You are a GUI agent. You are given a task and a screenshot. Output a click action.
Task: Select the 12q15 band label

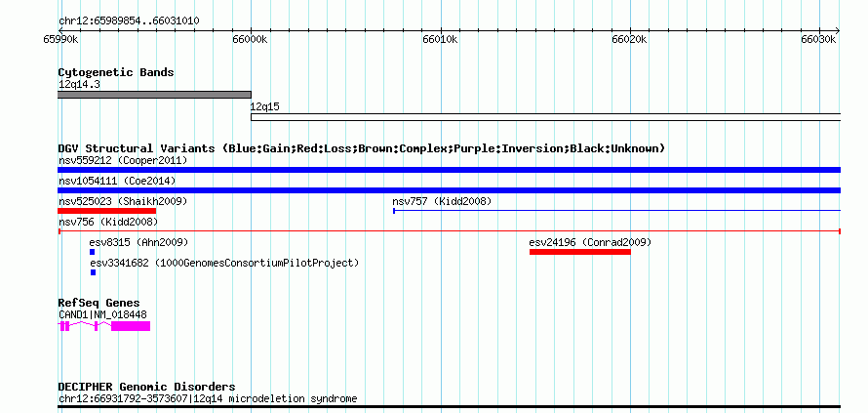(x=264, y=107)
